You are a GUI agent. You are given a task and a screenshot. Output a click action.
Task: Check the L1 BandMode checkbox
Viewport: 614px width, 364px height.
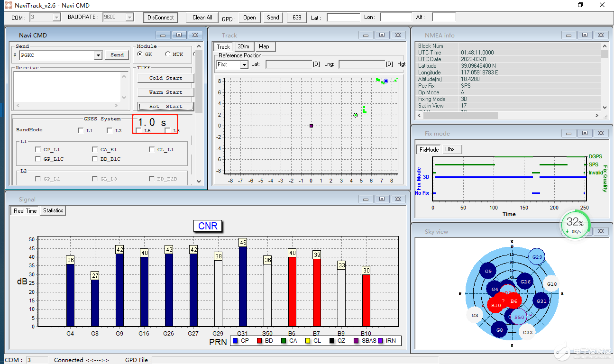(81, 130)
